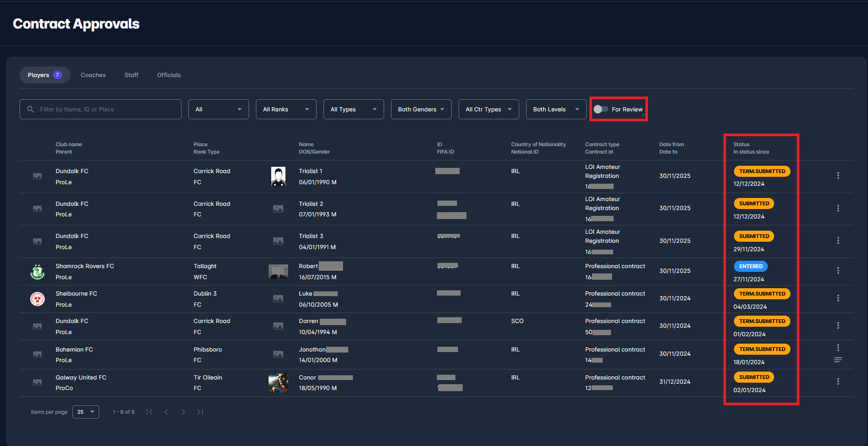Jump to last page in pagination
Screen dimensions: 868x446
(200, 412)
